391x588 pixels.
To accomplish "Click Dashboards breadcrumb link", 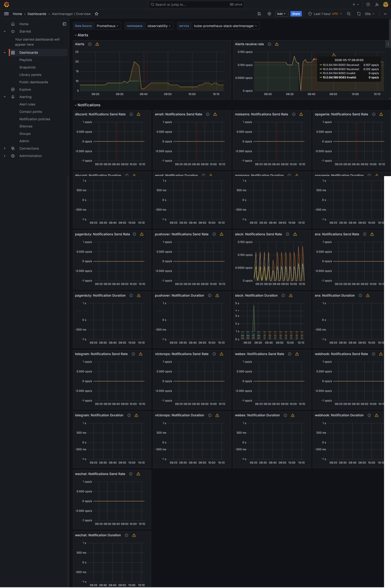I will [37, 14].
